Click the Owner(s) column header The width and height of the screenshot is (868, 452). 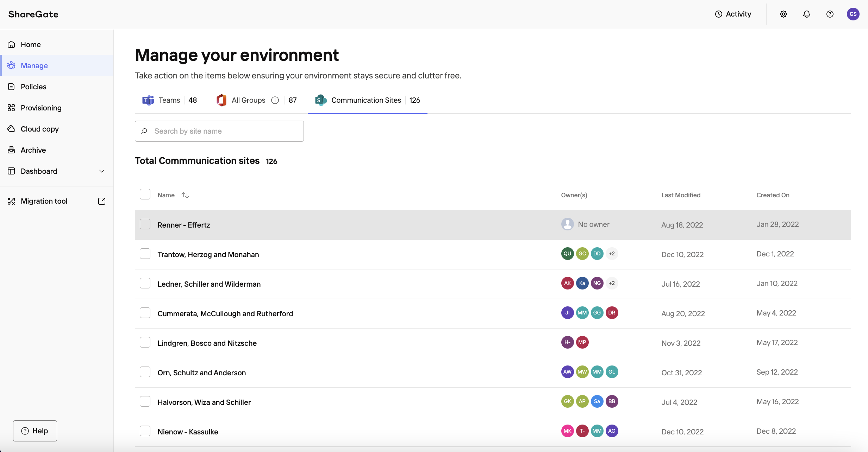tap(574, 195)
